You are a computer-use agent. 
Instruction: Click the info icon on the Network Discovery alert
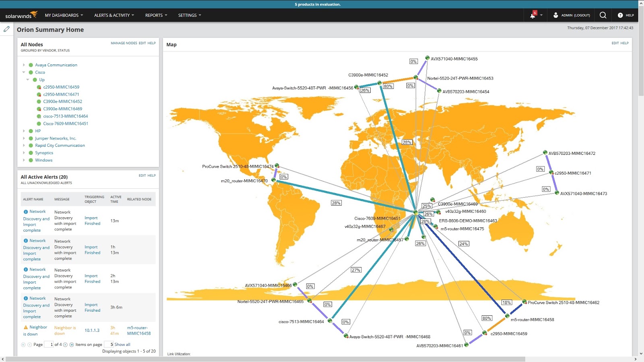pyautogui.click(x=25, y=211)
